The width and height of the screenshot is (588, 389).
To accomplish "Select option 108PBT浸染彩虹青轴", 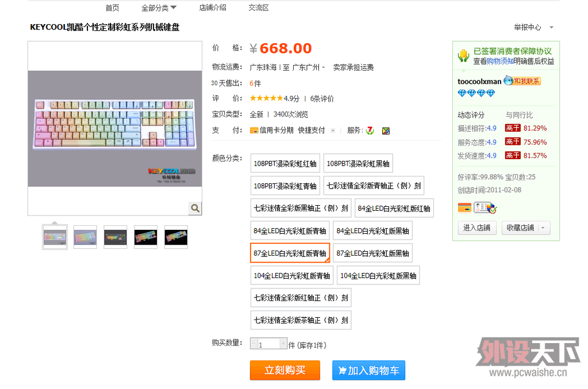I will click(x=285, y=186).
